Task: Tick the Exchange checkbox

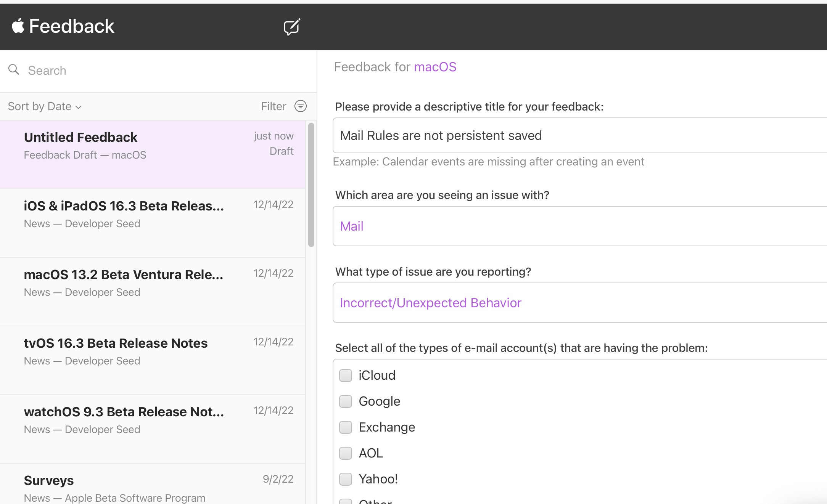Action: pos(346,427)
